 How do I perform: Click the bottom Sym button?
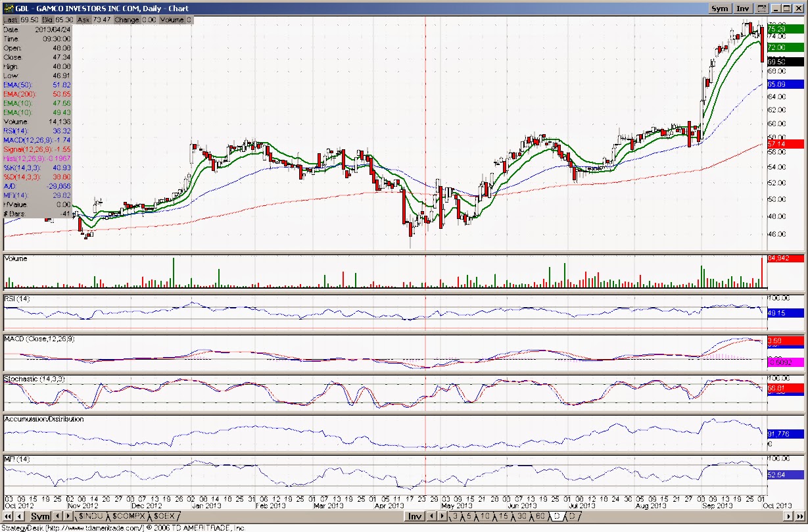point(40,517)
